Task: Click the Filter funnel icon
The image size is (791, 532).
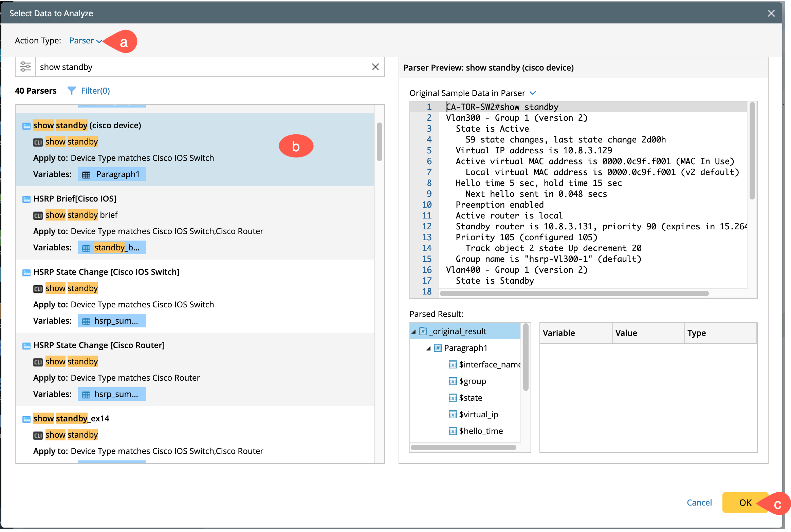Action: 71,91
